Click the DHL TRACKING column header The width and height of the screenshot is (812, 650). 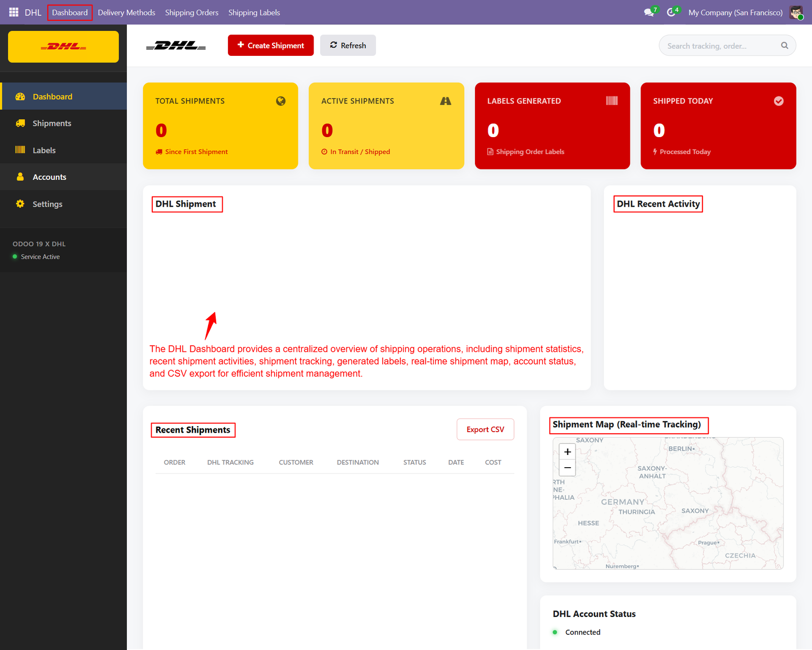230,462
